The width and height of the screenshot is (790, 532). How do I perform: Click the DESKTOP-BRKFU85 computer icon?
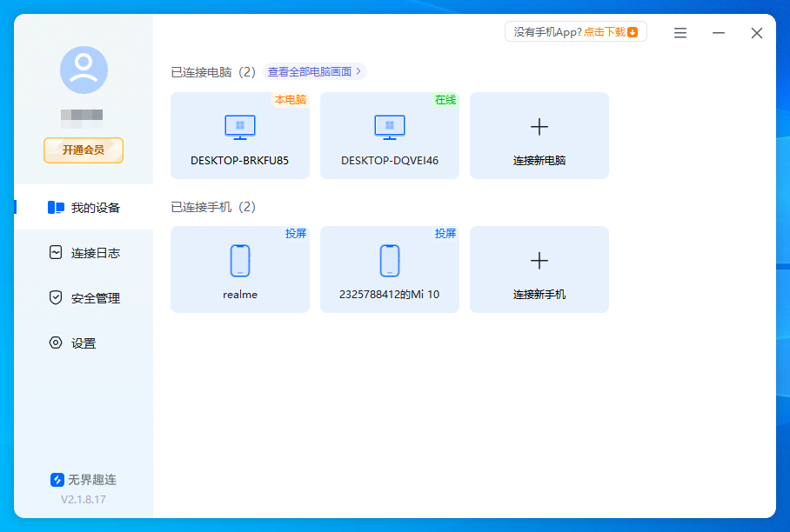(x=239, y=126)
